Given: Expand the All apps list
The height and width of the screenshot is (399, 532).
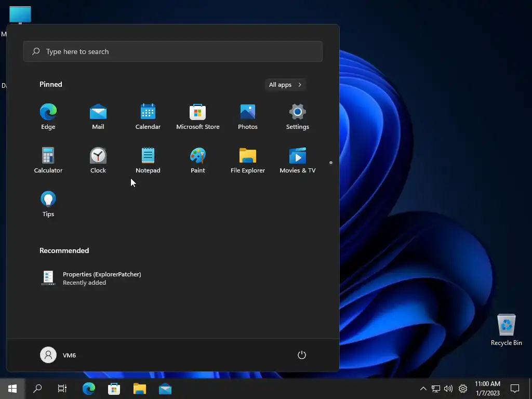Looking at the screenshot, I should (285, 85).
